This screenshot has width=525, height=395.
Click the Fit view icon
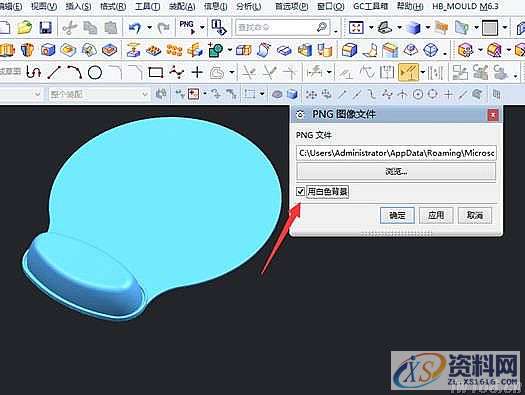point(356,28)
